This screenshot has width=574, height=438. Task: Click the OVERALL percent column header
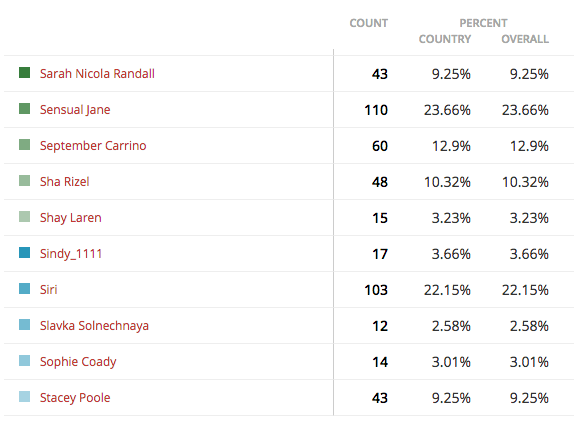pyautogui.click(x=525, y=39)
